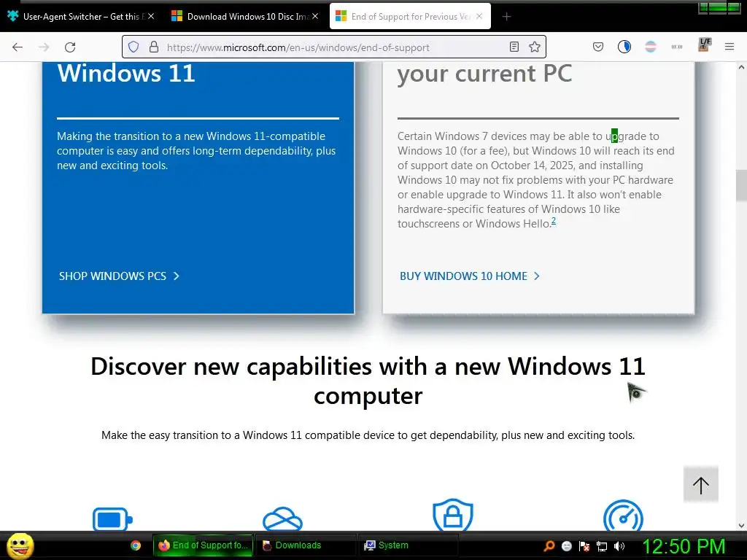Reload the current page
This screenshot has height=560, width=747.
coord(70,47)
